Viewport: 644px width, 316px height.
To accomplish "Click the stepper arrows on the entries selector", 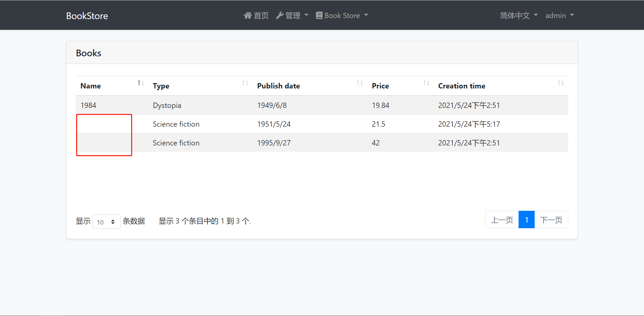I will click(x=114, y=222).
